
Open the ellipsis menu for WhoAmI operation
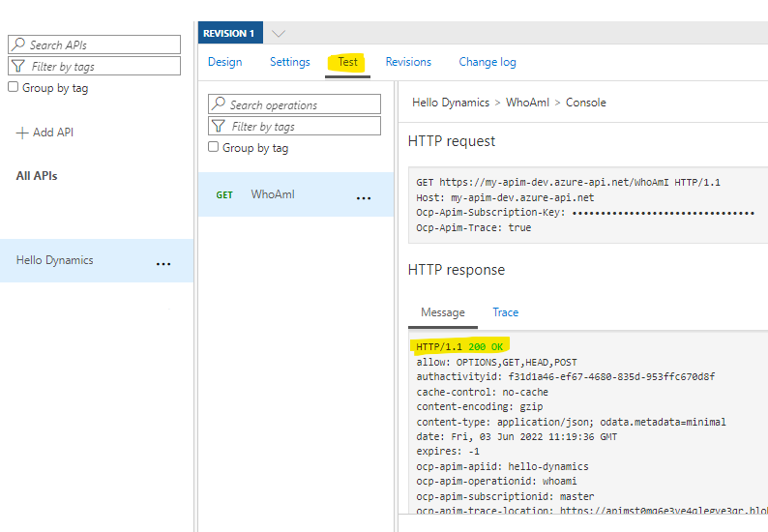[364, 197]
